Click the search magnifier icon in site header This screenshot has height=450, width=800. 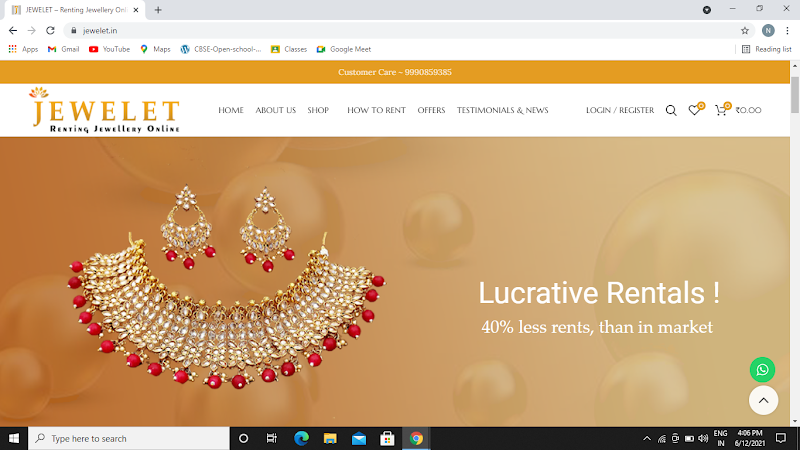click(x=671, y=111)
